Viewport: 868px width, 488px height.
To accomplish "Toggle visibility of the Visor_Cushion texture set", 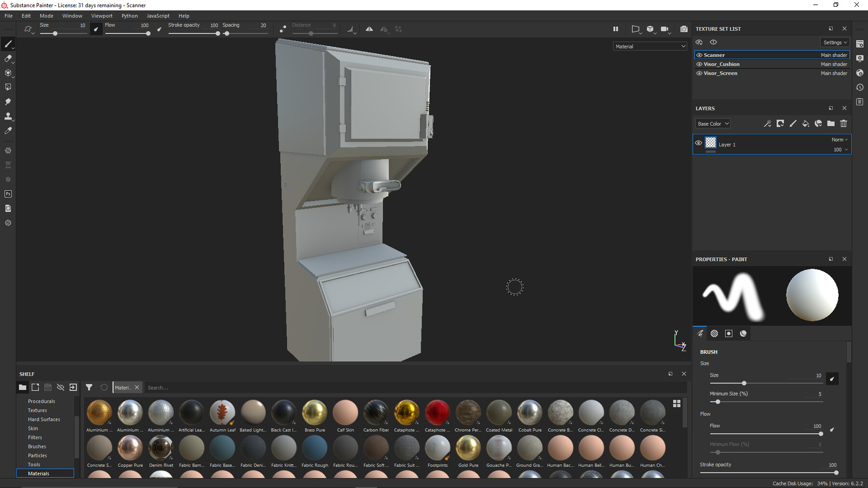I will (699, 64).
